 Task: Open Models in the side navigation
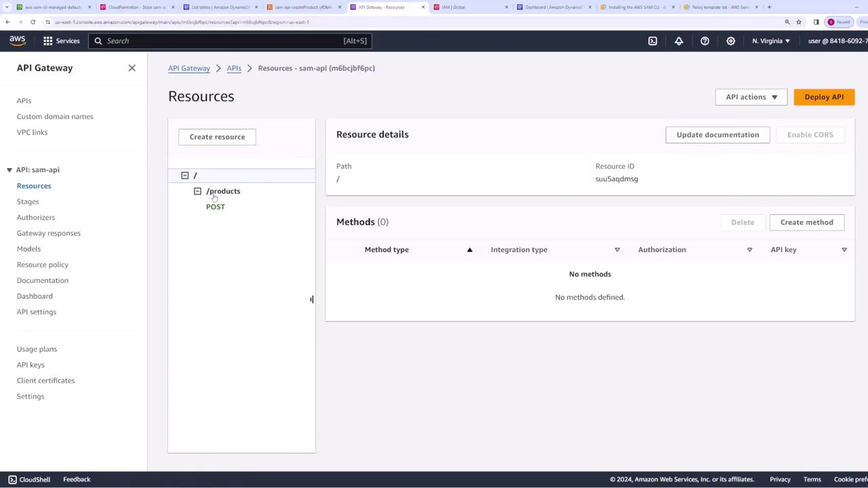tap(28, 249)
